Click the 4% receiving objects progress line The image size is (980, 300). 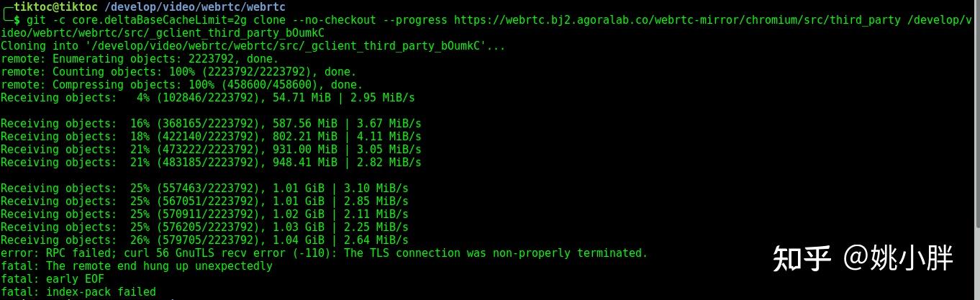pos(207,98)
